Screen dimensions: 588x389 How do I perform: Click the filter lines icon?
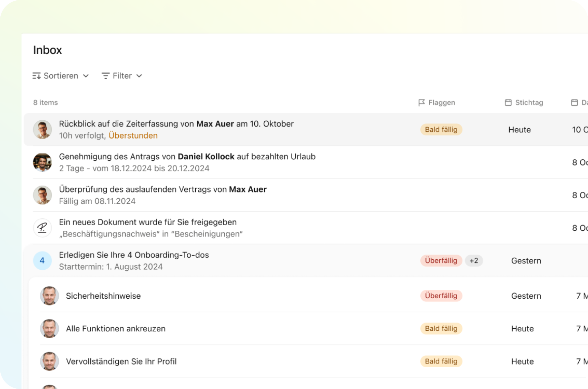coord(106,76)
